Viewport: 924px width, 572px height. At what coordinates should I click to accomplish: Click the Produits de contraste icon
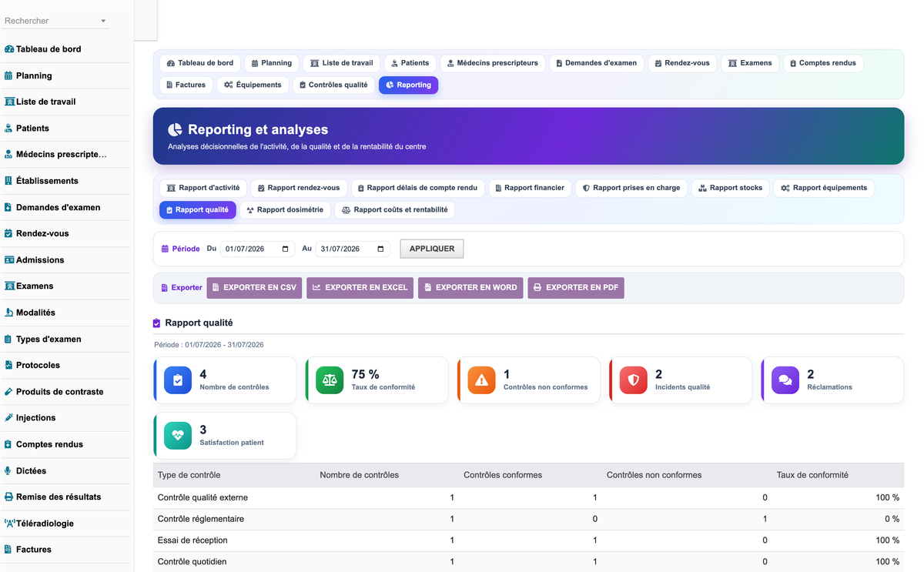pos(8,391)
